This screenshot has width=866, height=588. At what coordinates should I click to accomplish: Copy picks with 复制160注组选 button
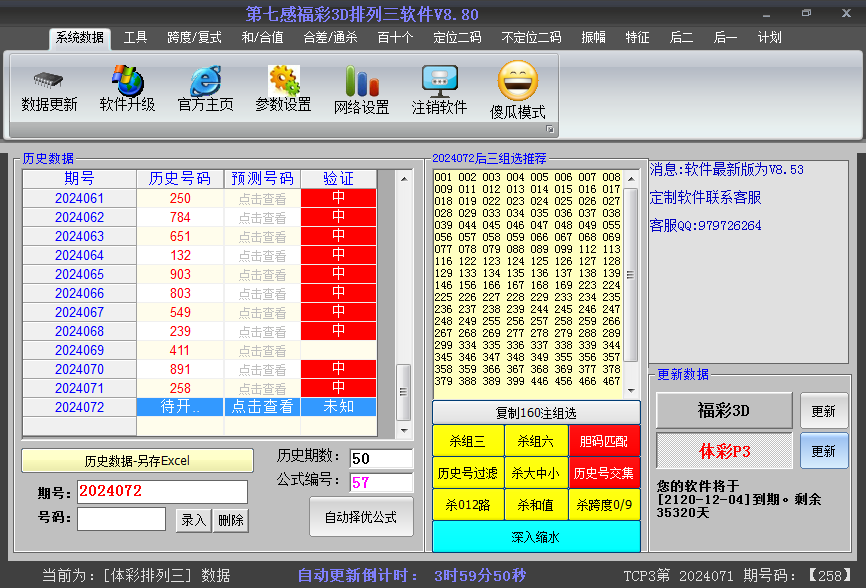(x=536, y=412)
